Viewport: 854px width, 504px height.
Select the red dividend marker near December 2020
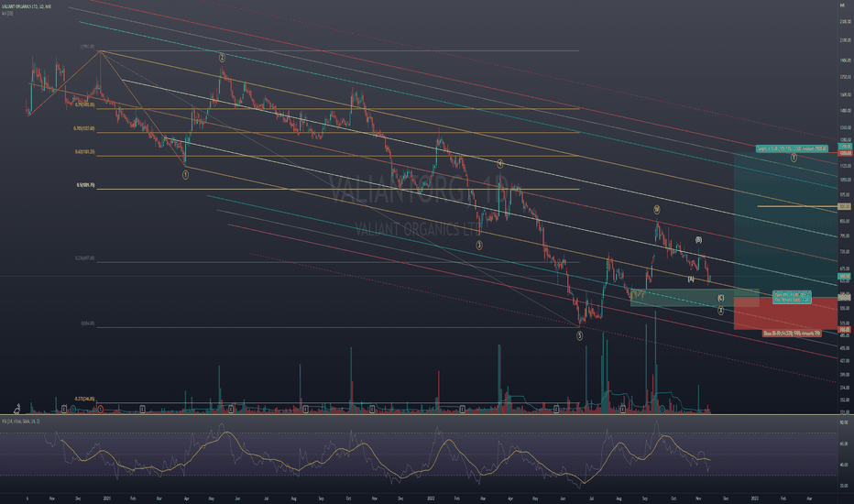[x=100, y=409]
